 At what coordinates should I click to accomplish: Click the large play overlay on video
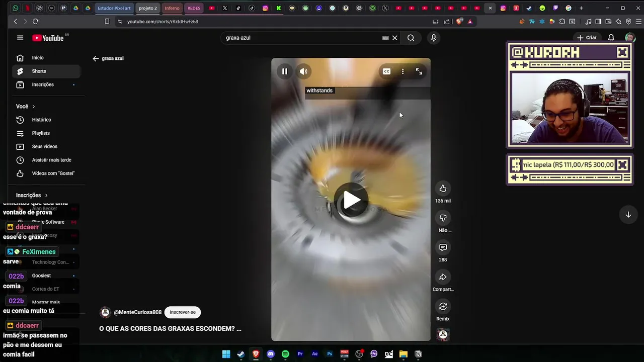pos(351,200)
